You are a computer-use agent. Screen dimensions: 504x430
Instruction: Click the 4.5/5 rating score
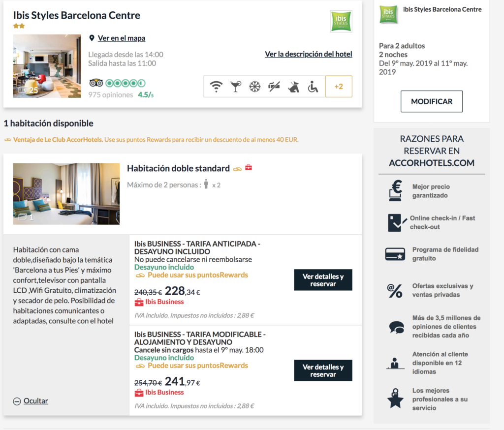pyautogui.click(x=146, y=95)
